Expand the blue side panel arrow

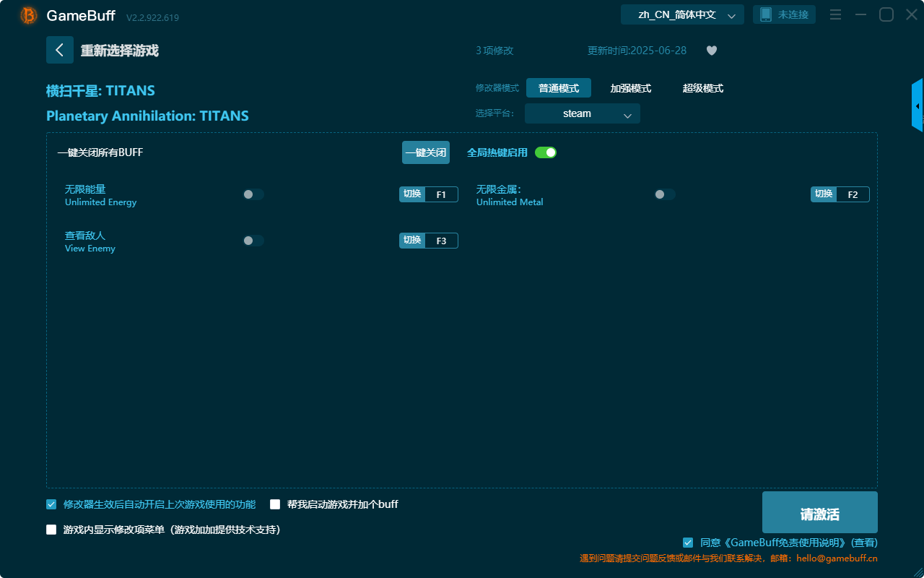pyautogui.click(x=918, y=105)
